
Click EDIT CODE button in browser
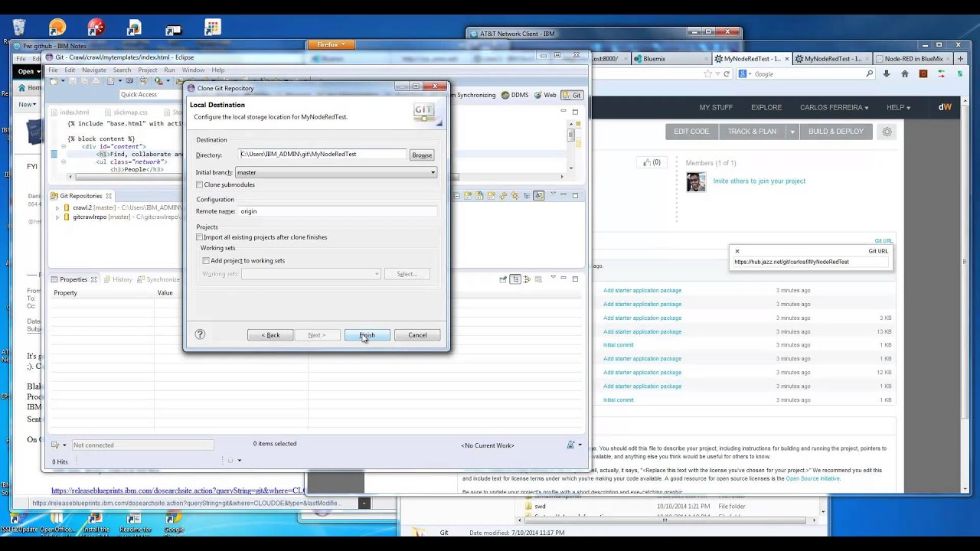click(x=691, y=132)
